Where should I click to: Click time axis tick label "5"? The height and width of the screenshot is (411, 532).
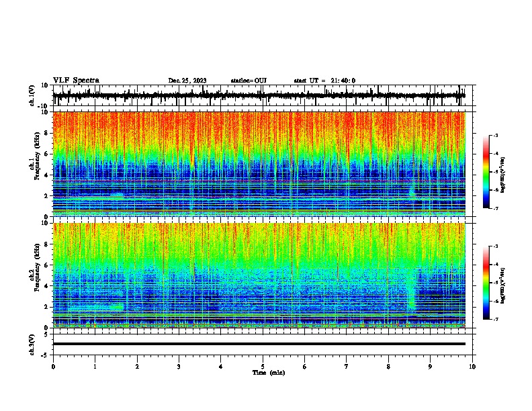[263, 367]
